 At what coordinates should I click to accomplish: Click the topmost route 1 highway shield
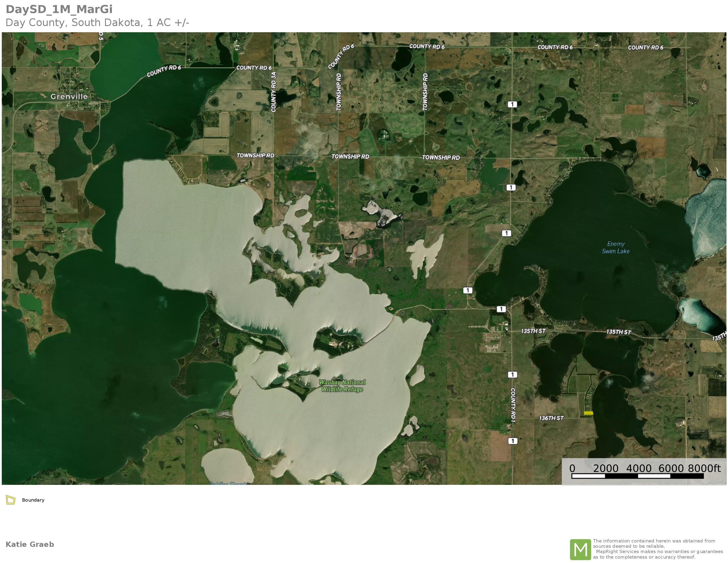coord(512,104)
